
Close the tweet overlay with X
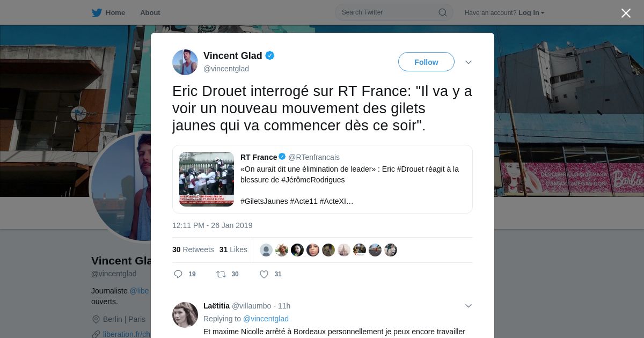pos(626,13)
